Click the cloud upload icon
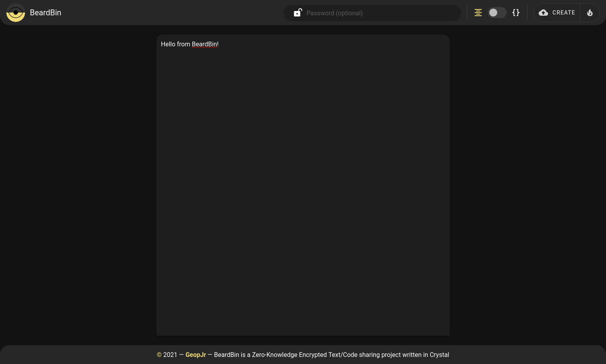The image size is (606, 364). pos(543,13)
